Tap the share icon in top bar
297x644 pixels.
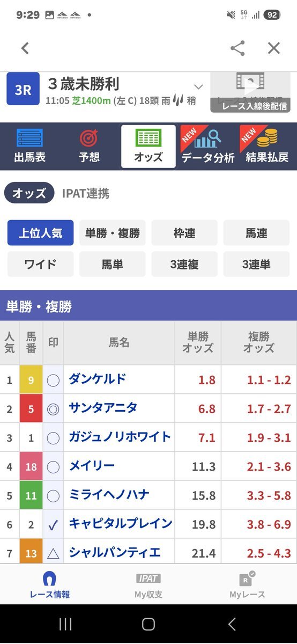pos(237,48)
